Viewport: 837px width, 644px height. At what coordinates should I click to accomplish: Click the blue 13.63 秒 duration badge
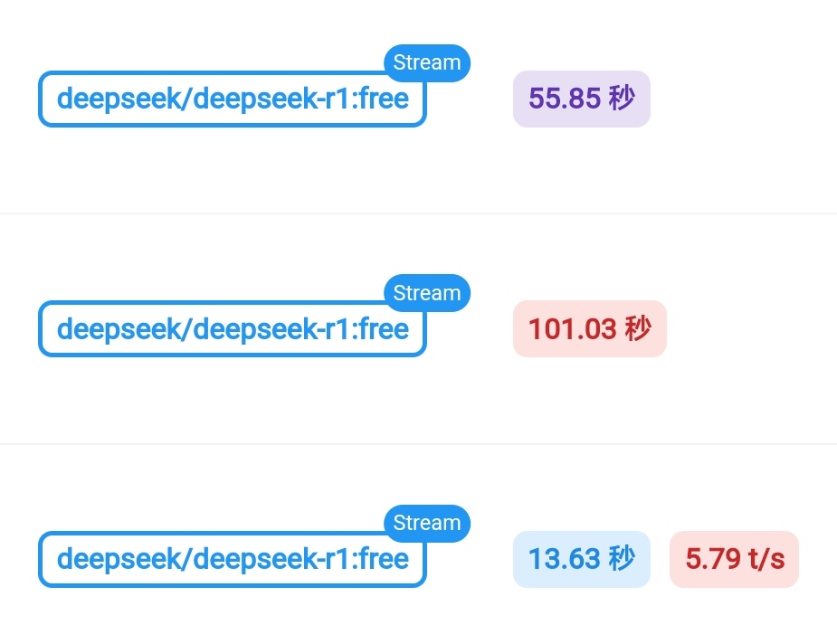[x=581, y=559]
